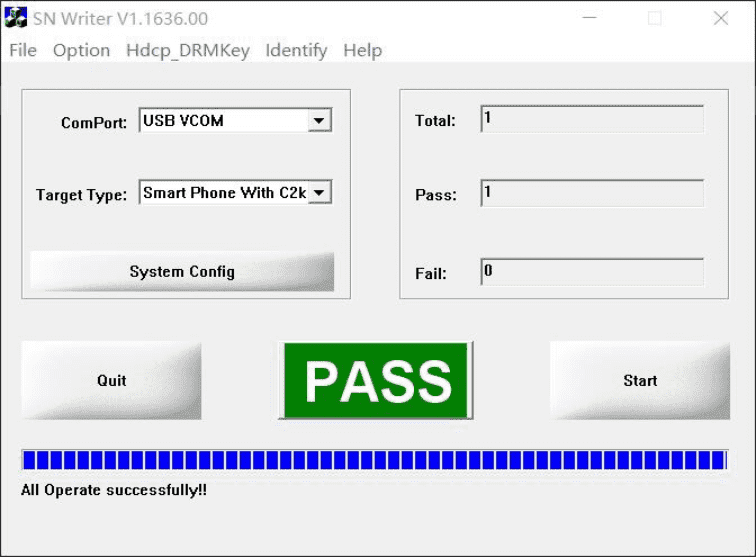The height and width of the screenshot is (557, 756).
Task: Click the blue progress bar
Action: coord(375,460)
